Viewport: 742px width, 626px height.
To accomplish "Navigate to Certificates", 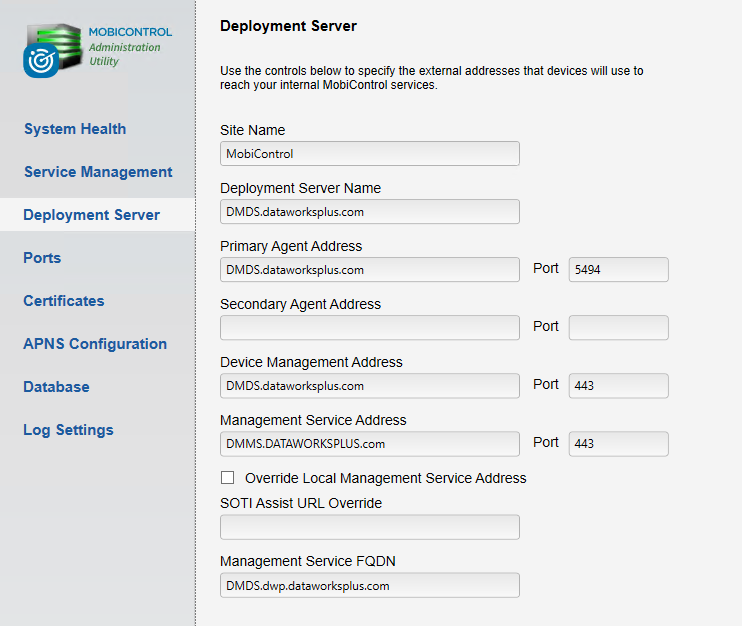I will [64, 301].
